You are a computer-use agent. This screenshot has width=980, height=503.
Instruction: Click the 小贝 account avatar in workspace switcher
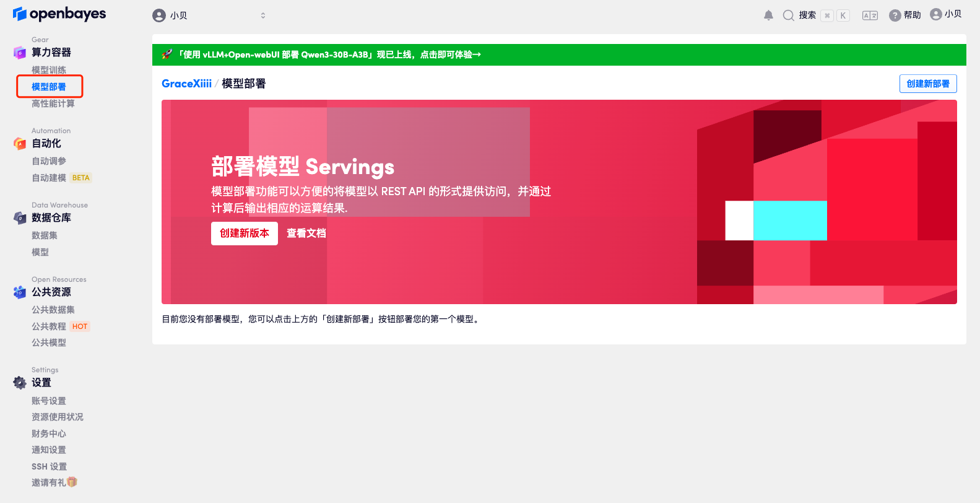pyautogui.click(x=159, y=15)
